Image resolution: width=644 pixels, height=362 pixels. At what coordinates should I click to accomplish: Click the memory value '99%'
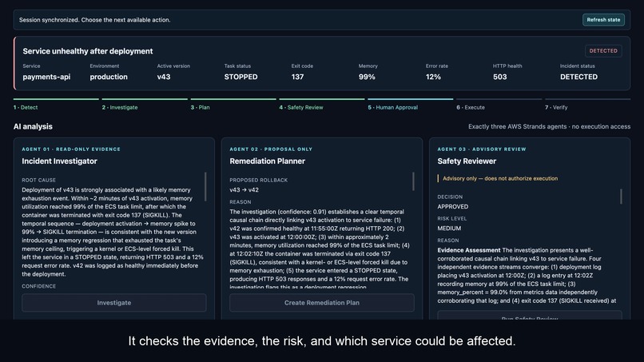pos(367,77)
